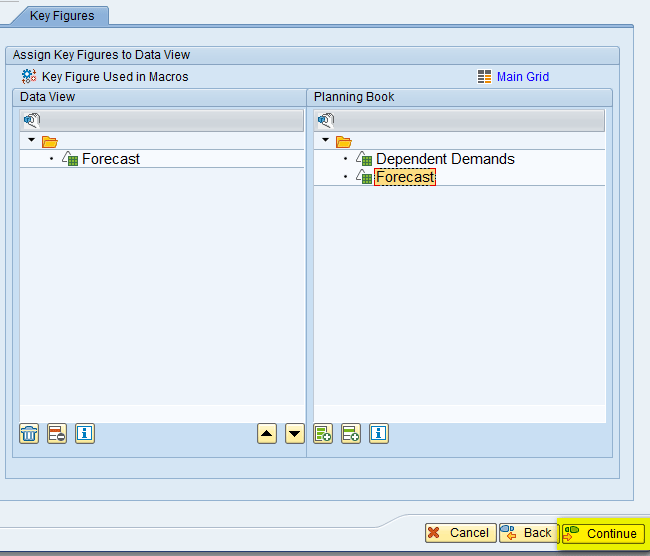This screenshot has height=556, width=650.
Task: Click the find icon in Data View
Action: (32, 120)
